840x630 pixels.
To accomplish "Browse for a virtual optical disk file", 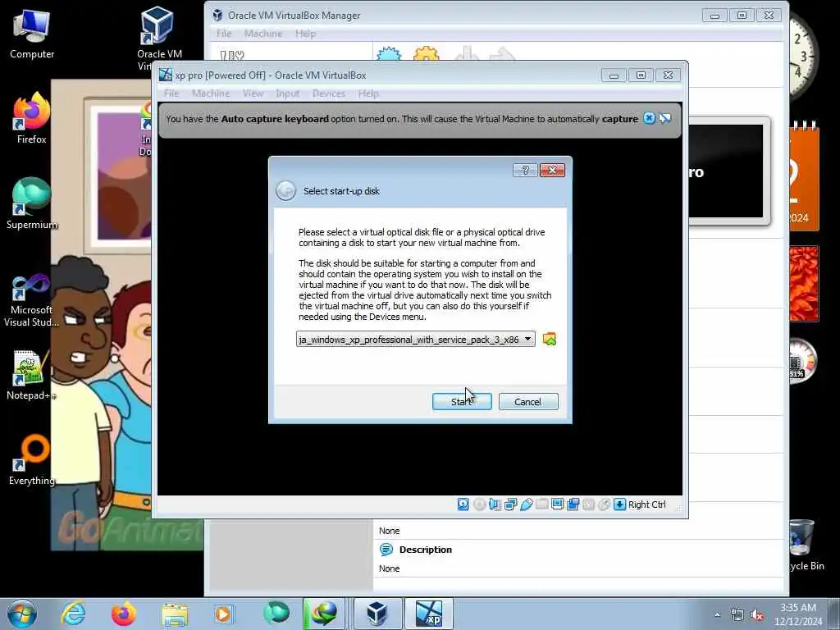I will point(549,339).
